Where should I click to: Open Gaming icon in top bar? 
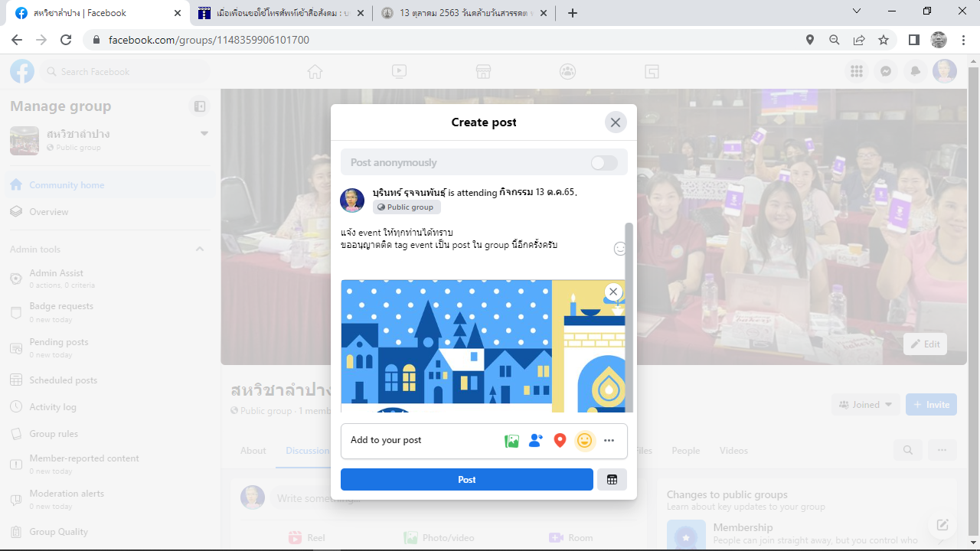tap(652, 71)
